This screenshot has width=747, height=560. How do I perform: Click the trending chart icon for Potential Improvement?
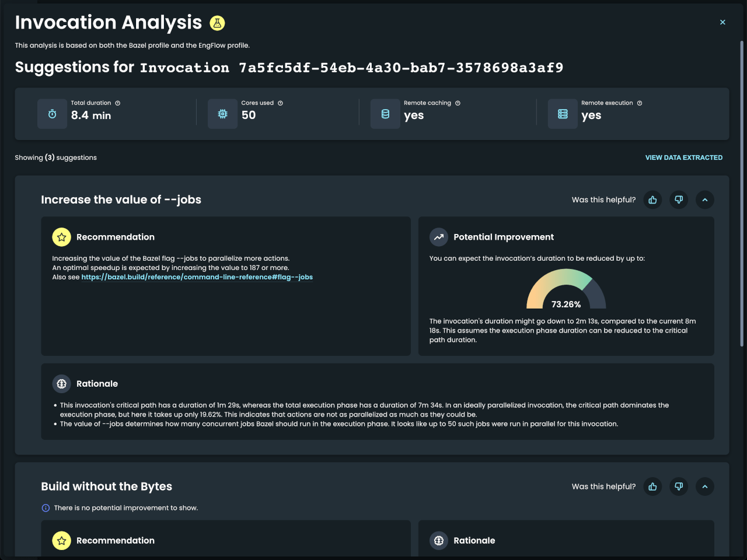coord(438,237)
